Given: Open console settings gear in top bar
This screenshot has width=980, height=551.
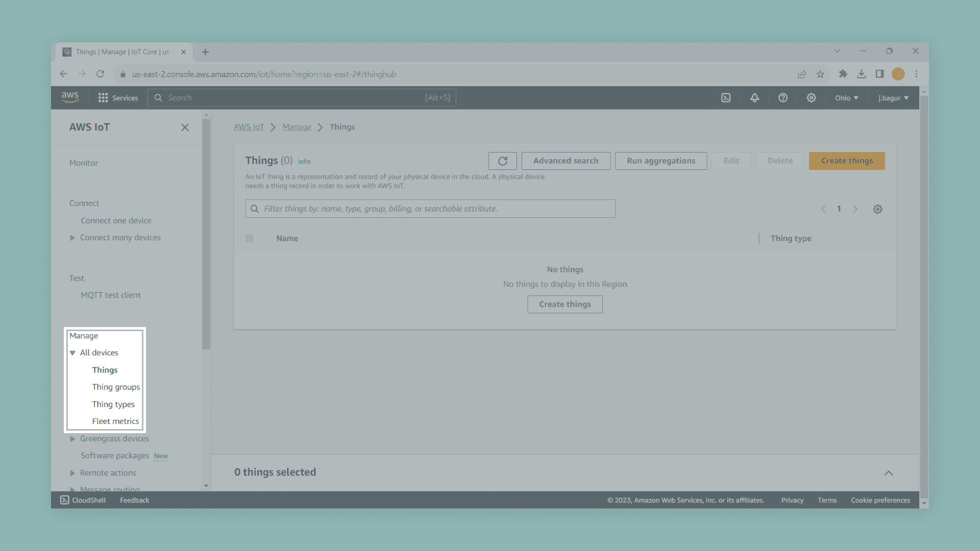Looking at the screenshot, I should [811, 98].
